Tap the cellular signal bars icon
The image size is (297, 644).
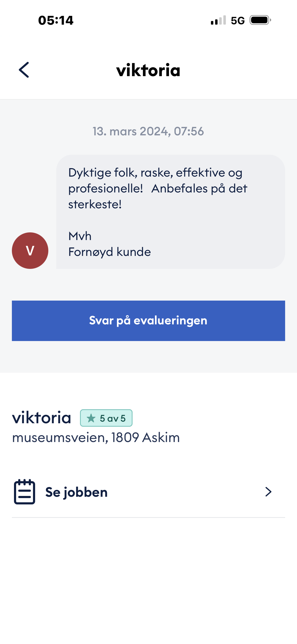pyautogui.click(x=218, y=20)
